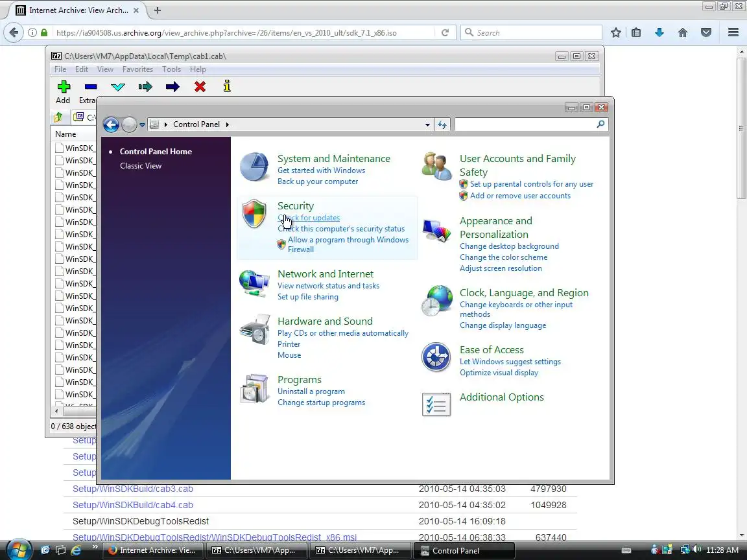747x560 pixels.
Task: Open the 7-Zip Help menu
Action: click(x=198, y=69)
